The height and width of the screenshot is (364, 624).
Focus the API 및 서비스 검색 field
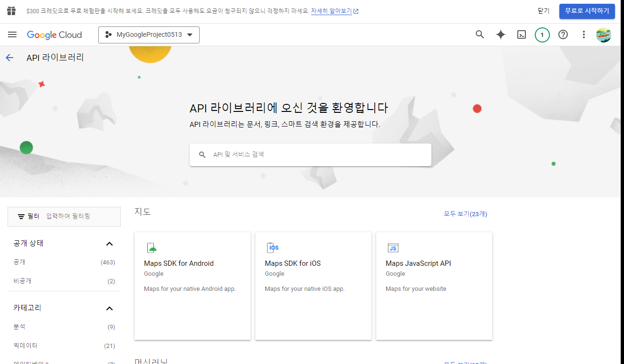point(311,155)
